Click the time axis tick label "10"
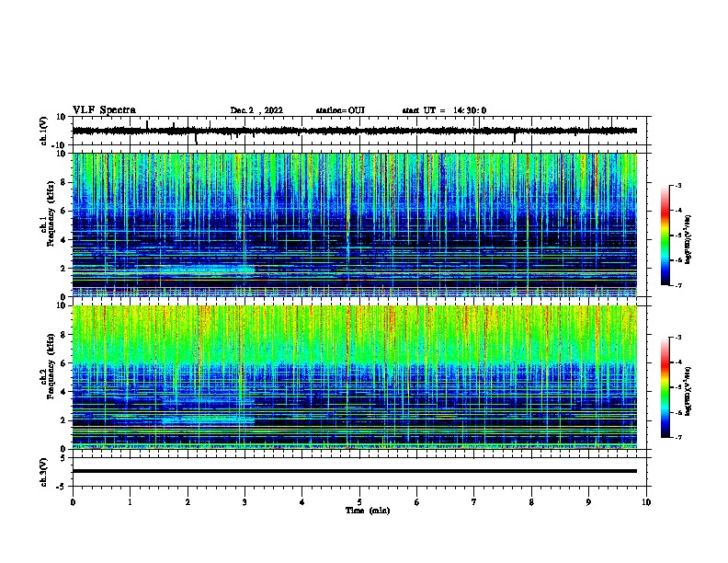The width and height of the screenshot is (728, 563). pyautogui.click(x=646, y=502)
